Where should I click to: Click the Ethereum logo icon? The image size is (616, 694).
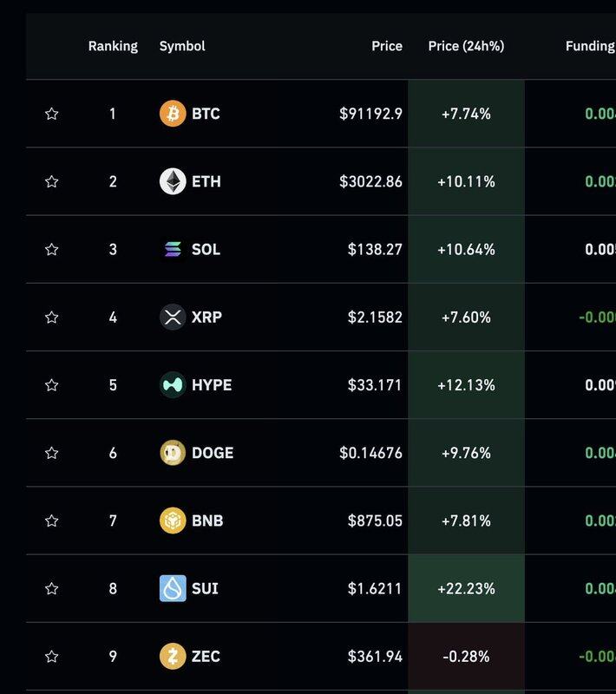click(173, 181)
